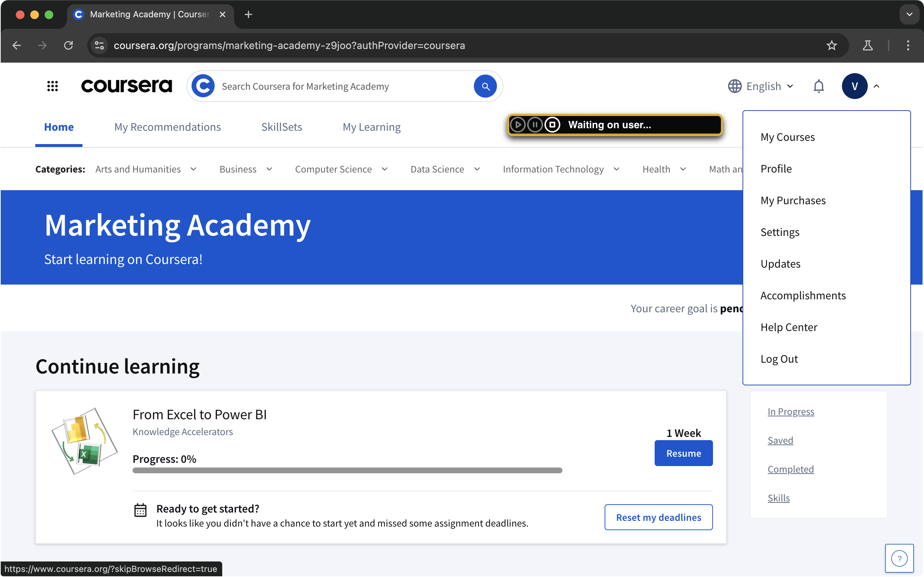Open the Coursera app grid menu
Viewport: 924px width, 577px height.
point(53,86)
